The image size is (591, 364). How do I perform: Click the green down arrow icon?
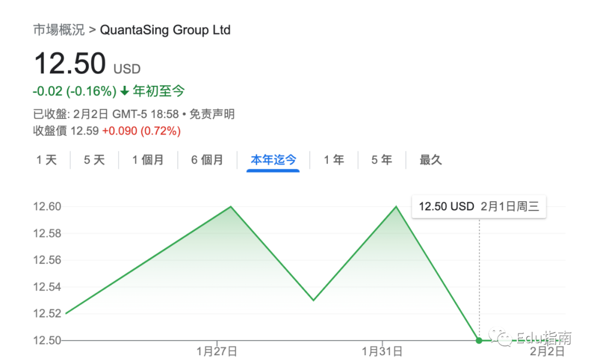(x=125, y=91)
